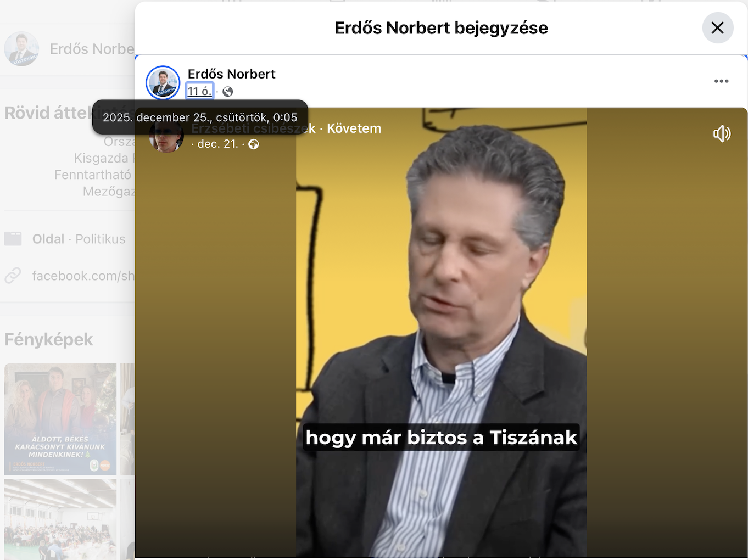Image resolution: width=748 pixels, height=560 pixels.
Task: Open the three-dot post options menu
Action: (721, 81)
